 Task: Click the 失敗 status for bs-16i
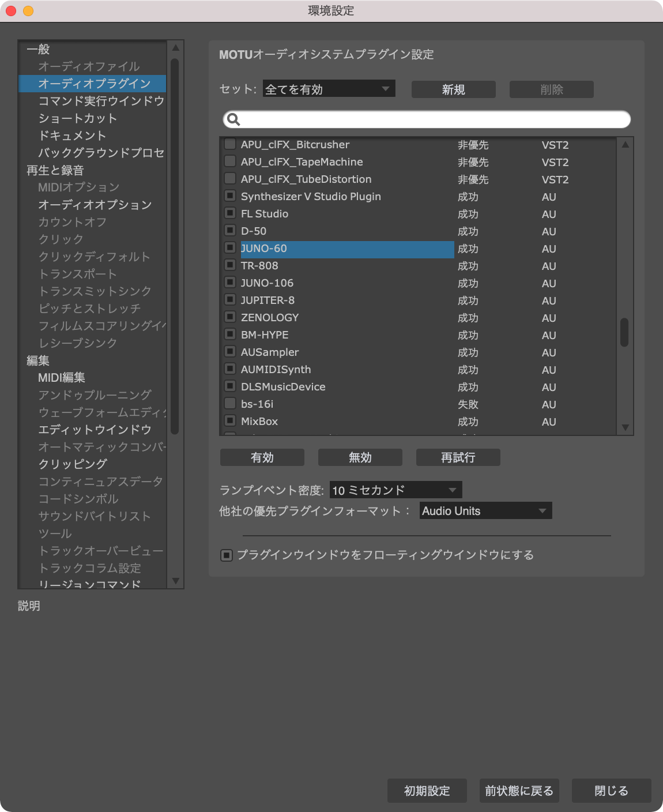(x=468, y=404)
